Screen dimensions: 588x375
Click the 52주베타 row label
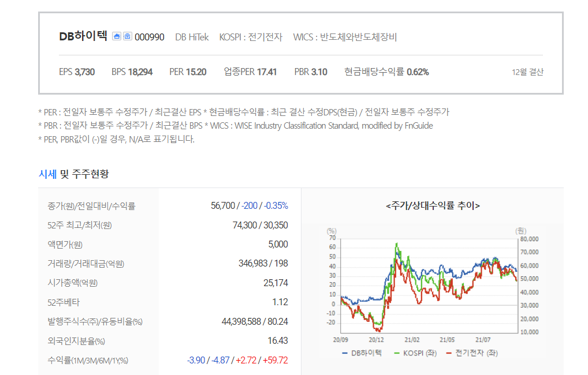[64, 302]
